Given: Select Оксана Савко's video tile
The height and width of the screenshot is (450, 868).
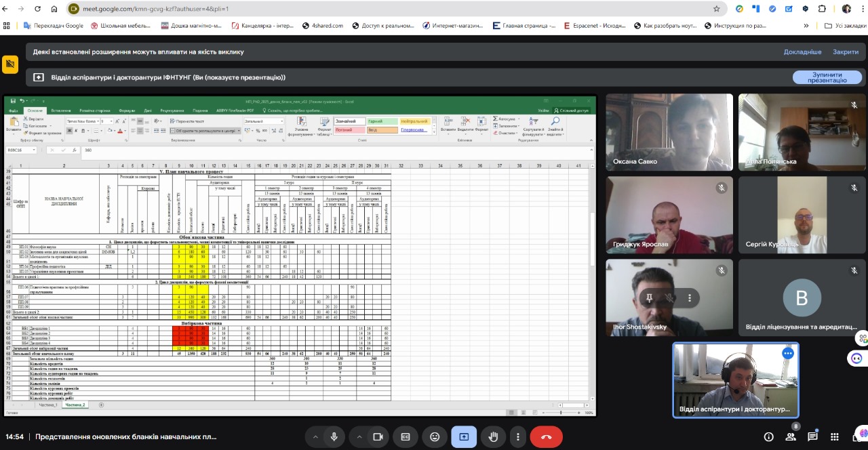Looking at the screenshot, I should pyautogui.click(x=669, y=131).
